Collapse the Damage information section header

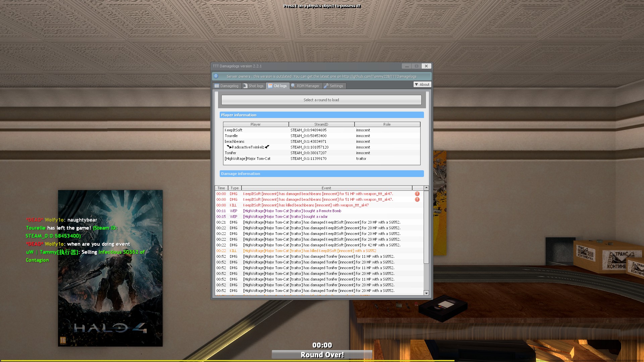tap(321, 174)
